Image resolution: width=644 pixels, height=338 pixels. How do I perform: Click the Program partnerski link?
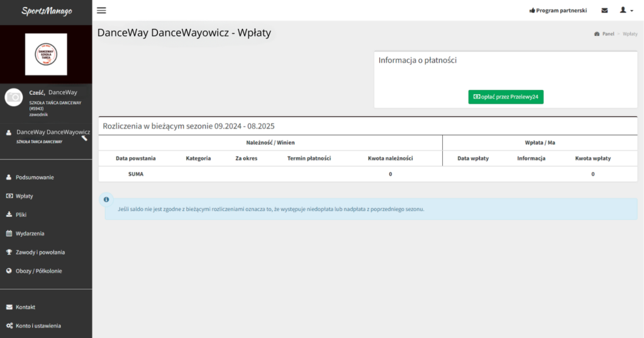click(558, 11)
